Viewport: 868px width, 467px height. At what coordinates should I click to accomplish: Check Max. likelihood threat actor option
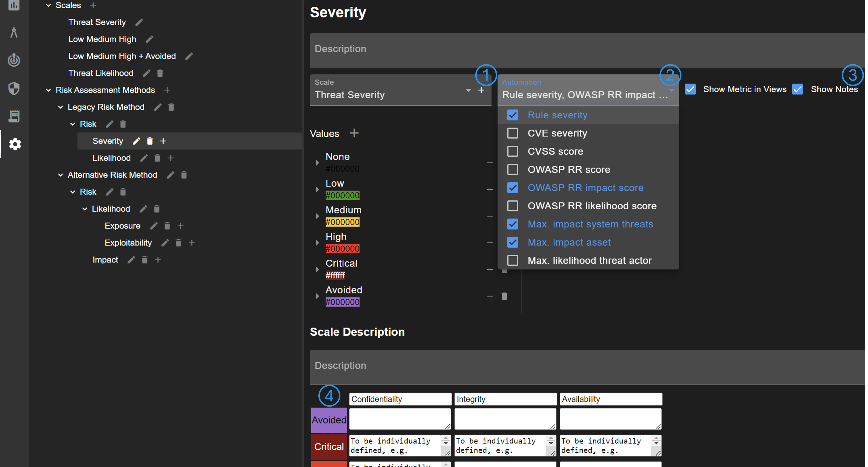[x=513, y=260]
